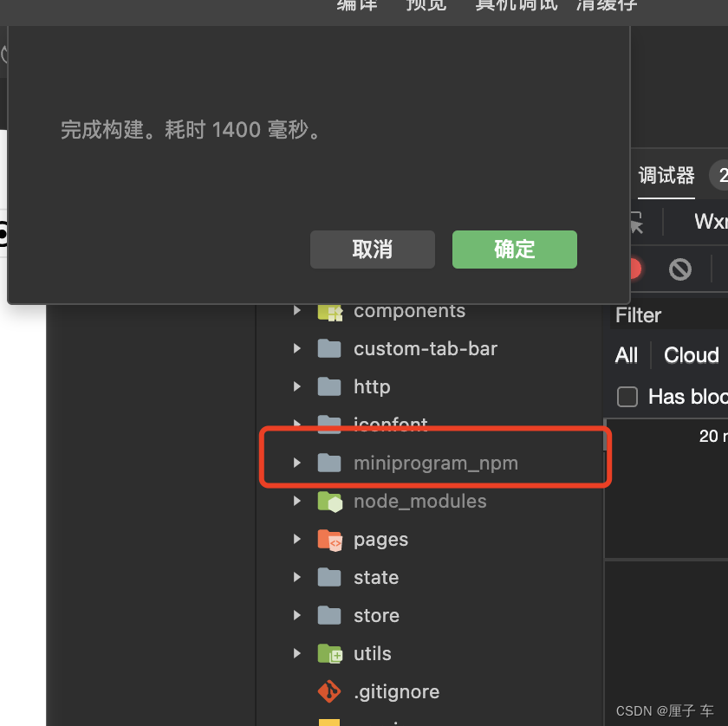Enable the Has blocked cookies checkbox
Screen dimensions: 728x726
click(627, 397)
